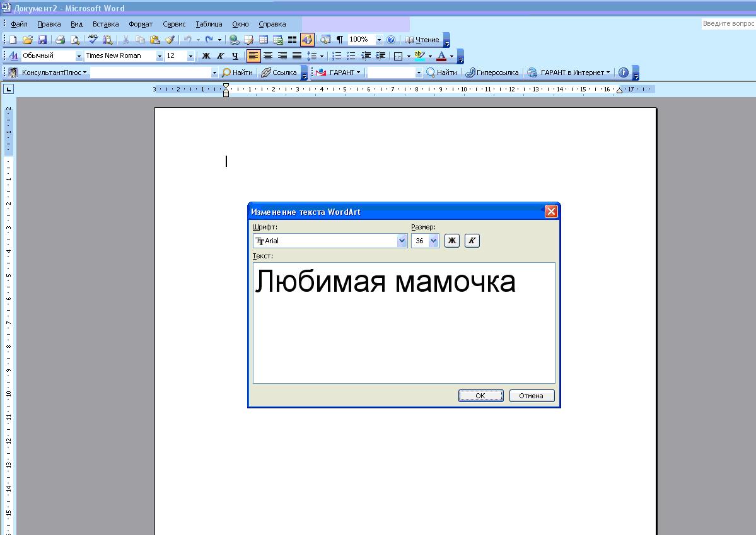Toggle bold Ж in WordArt dialog
Screen dimensions: 756x535
451,241
